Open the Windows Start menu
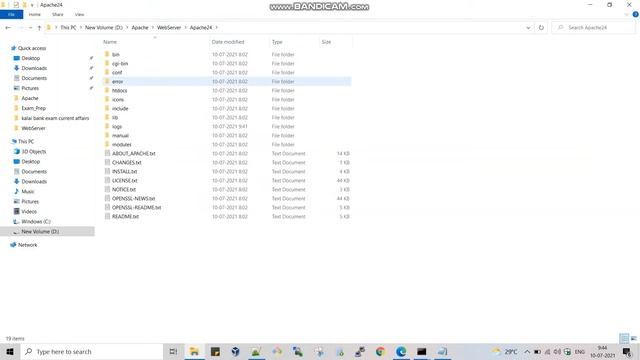This screenshot has width=640, height=360. [x=10, y=351]
